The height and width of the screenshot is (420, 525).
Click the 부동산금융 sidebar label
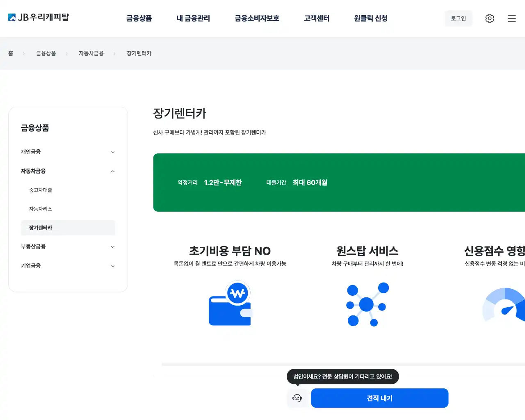point(33,247)
